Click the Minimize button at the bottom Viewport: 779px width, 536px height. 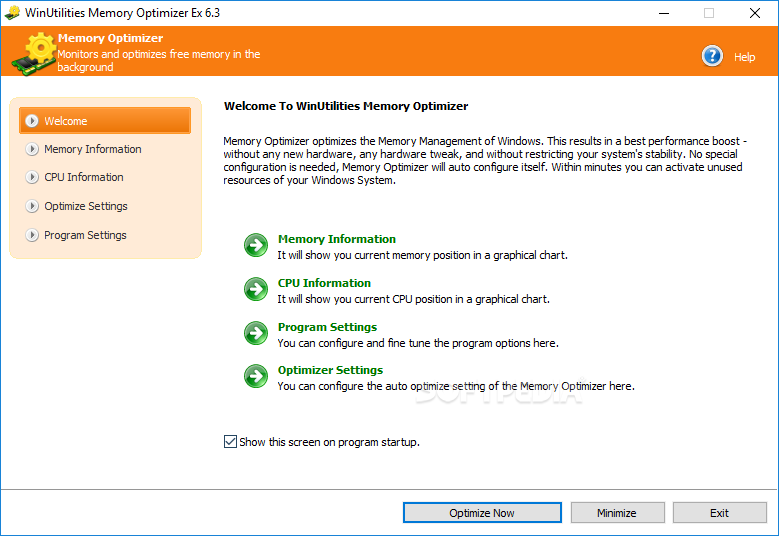pos(617,513)
